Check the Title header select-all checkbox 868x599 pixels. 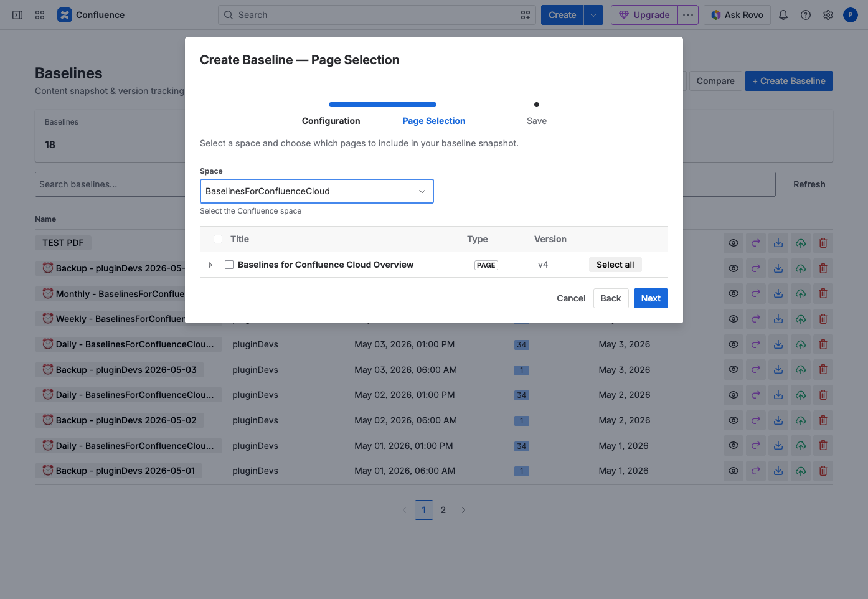(x=218, y=239)
